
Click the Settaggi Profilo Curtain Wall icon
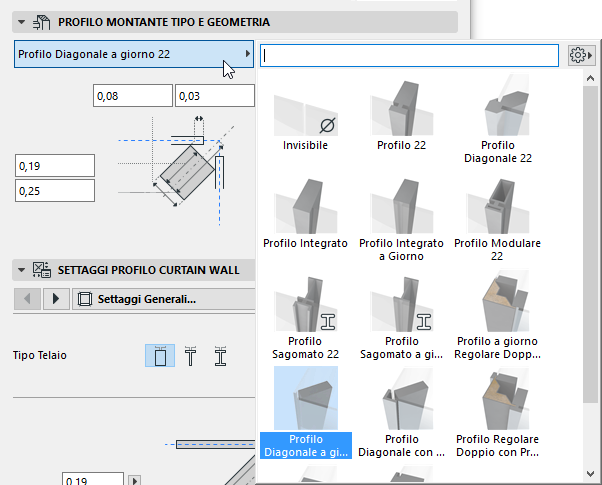41,270
